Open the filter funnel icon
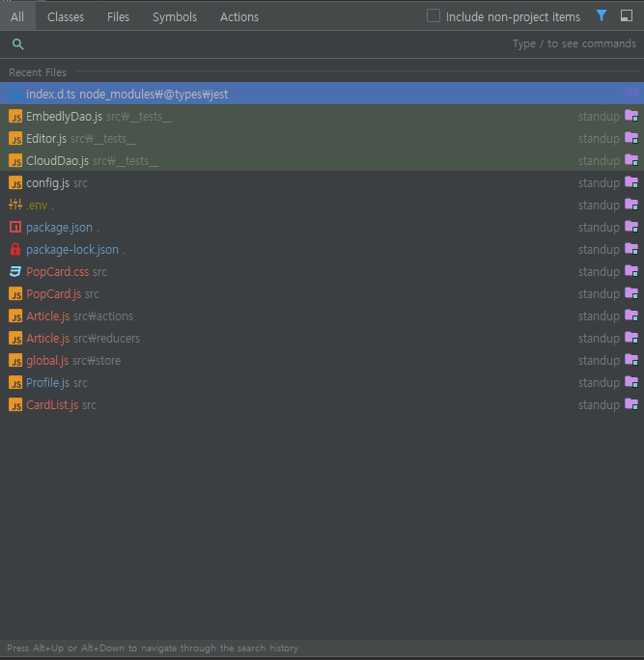Screen dimensions: 644x660 pyautogui.click(x=602, y=16)
